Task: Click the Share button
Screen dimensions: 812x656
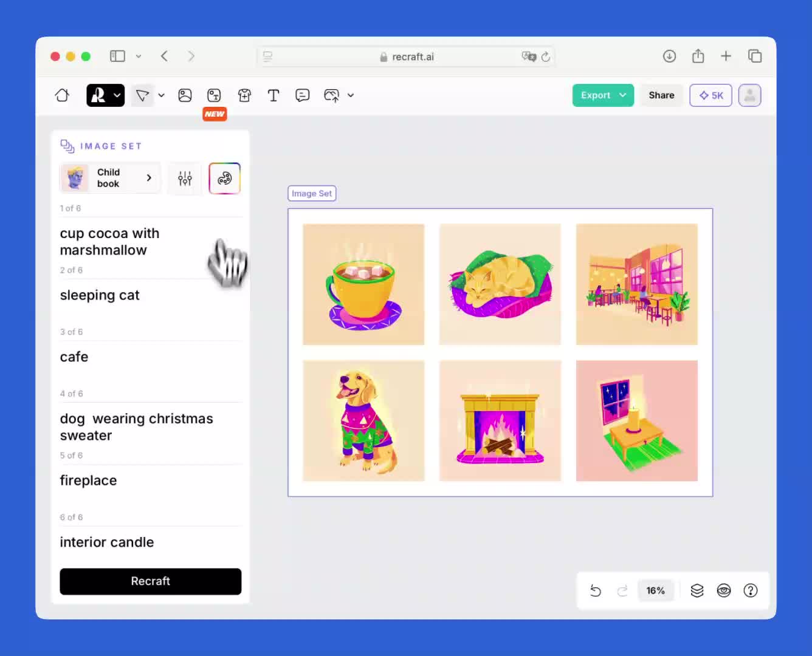Action: pyautogui.click(x=661, y=95)
